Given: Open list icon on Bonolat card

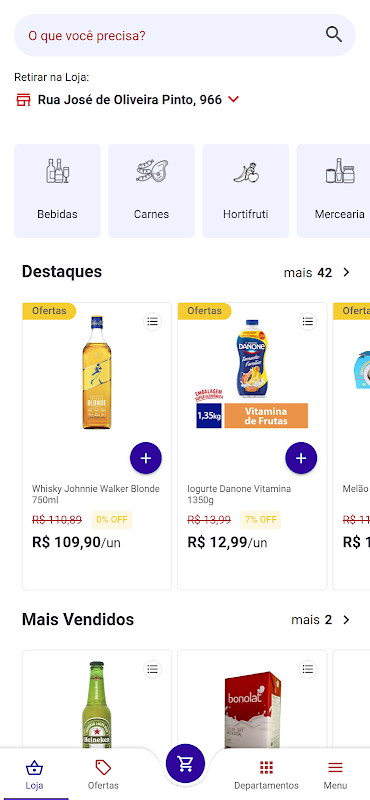Looking at the screenshot, I should pyautogui.click(x=307, y=669).
